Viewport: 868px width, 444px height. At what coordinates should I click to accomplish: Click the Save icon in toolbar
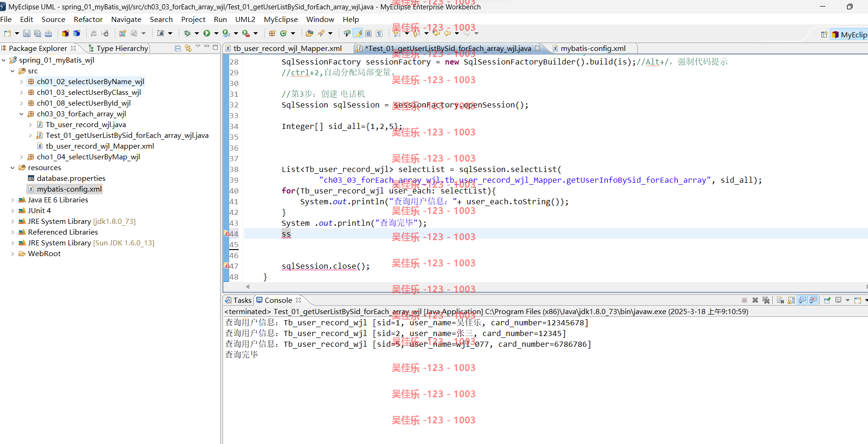click(x=27, y=33)
